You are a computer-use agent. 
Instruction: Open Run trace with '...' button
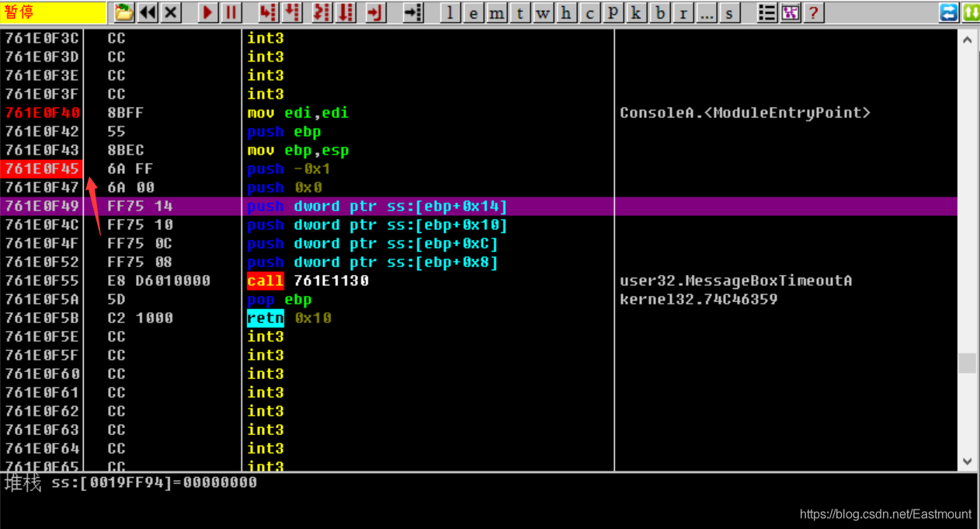(707, 13)
